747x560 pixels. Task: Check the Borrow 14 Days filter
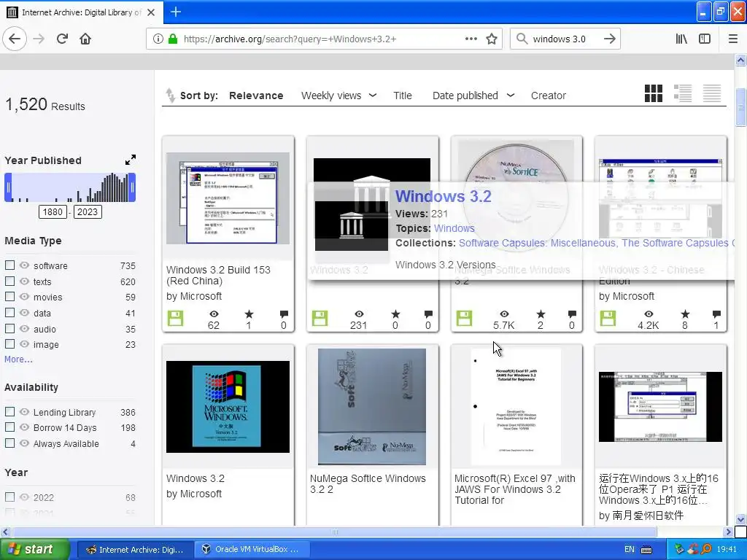coord(9,427)
